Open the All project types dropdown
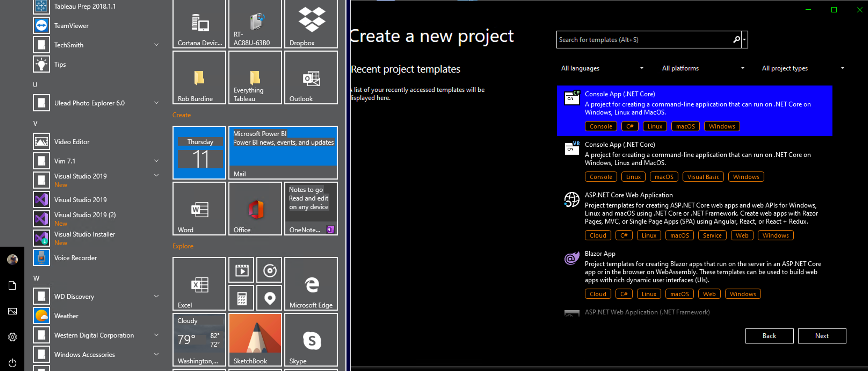Viewport: 868px width, 371px height. click(803, 68)
